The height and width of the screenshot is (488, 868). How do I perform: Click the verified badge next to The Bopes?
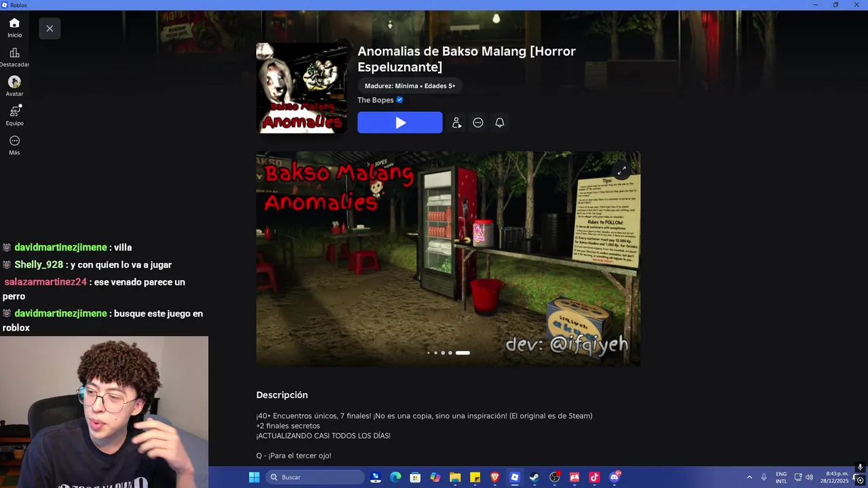pos(400,100)
